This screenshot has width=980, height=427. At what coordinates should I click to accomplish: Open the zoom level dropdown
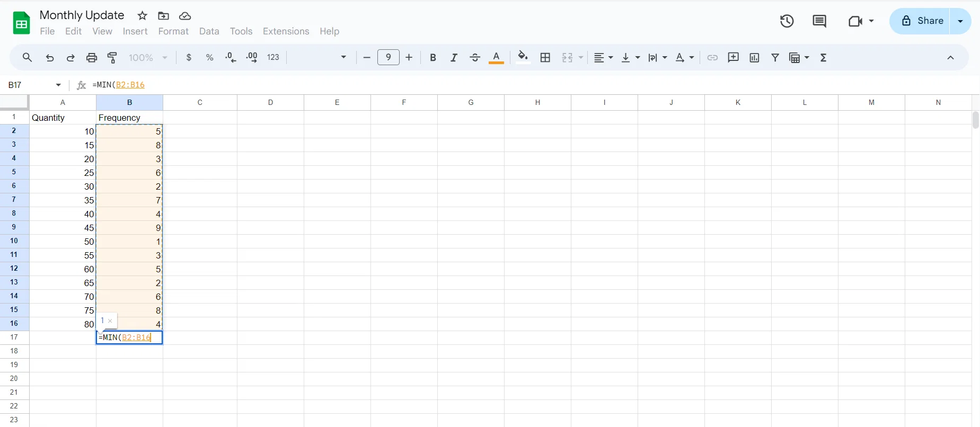click(x=148, y=58)
